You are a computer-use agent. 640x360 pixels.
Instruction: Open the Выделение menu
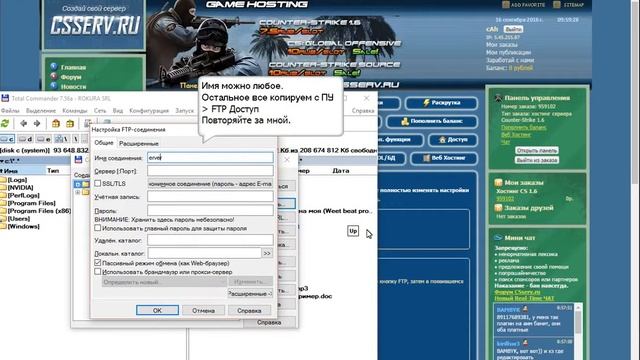[x=41, y=111]
